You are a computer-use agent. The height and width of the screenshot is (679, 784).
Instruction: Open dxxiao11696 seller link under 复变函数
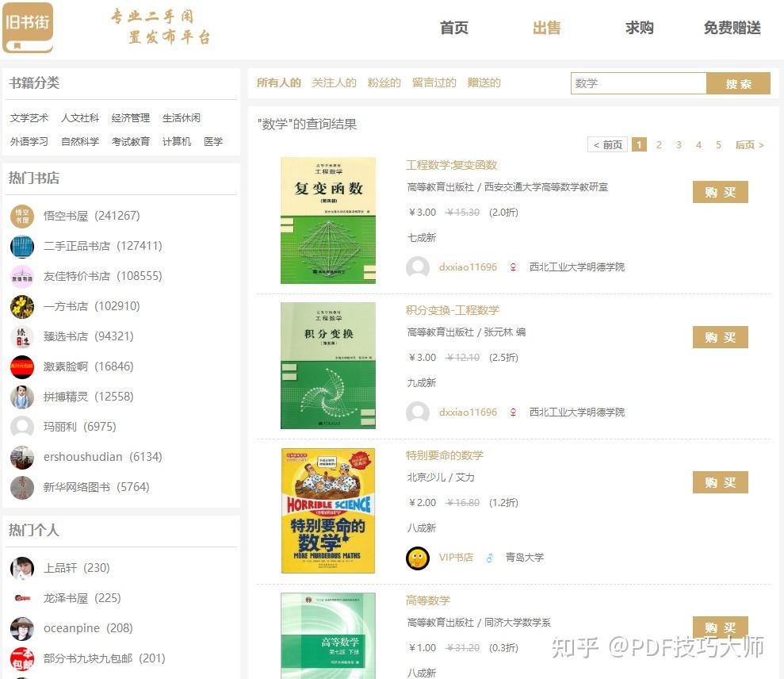pyautogui.click(x=468, y=267)
